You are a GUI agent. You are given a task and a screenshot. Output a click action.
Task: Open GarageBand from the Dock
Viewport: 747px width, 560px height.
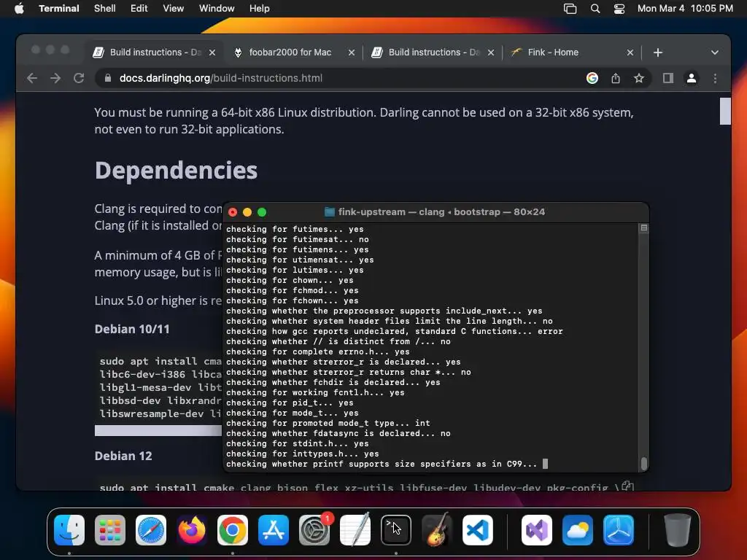tap(437, 530)
